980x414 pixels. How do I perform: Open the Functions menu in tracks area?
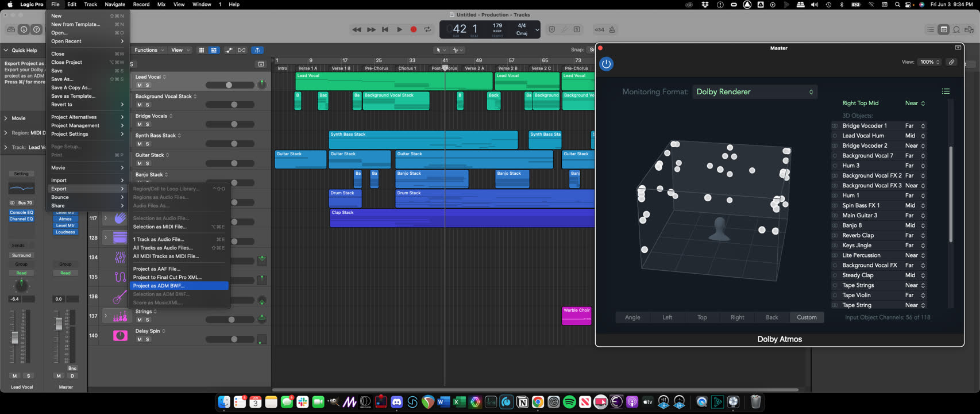tap(149, 50)
